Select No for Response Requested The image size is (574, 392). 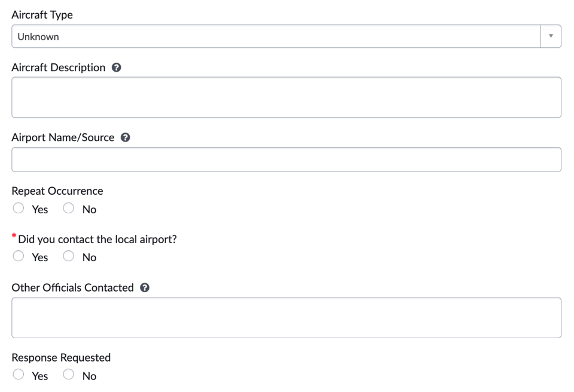point(69,375)
